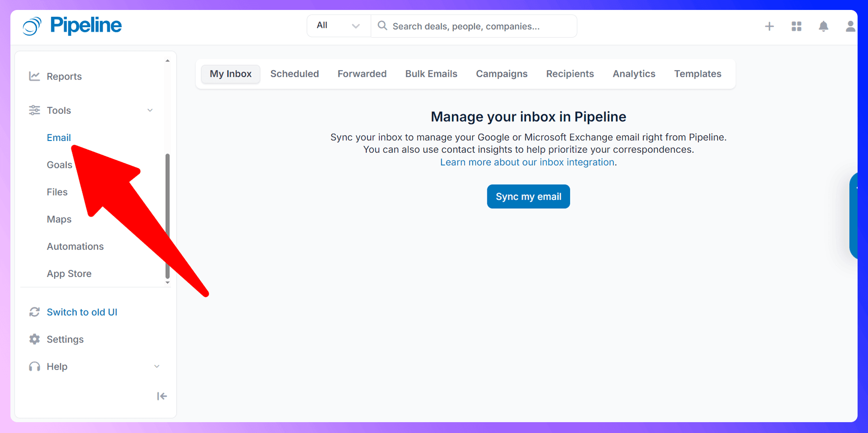Switch to the My Inbox tab
This screenshot has height=433, width=868.
pyautogui.click(x=231, y=74)
